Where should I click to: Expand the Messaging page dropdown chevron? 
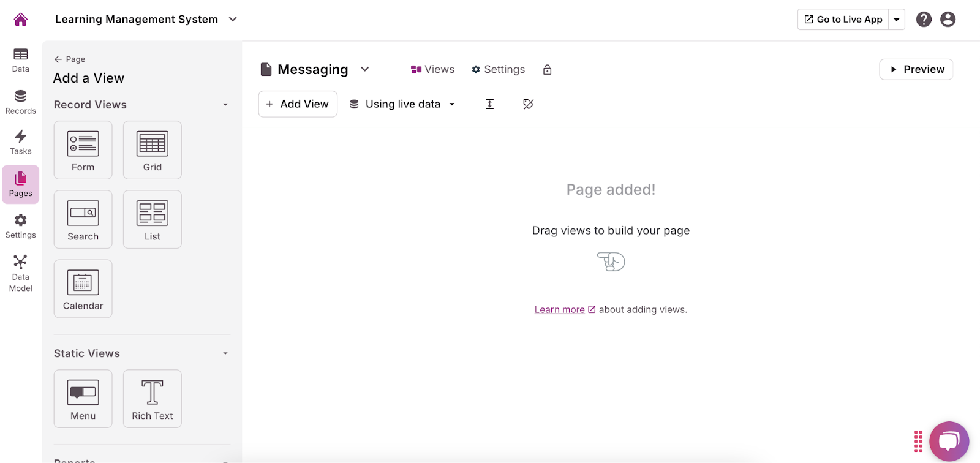365,69
